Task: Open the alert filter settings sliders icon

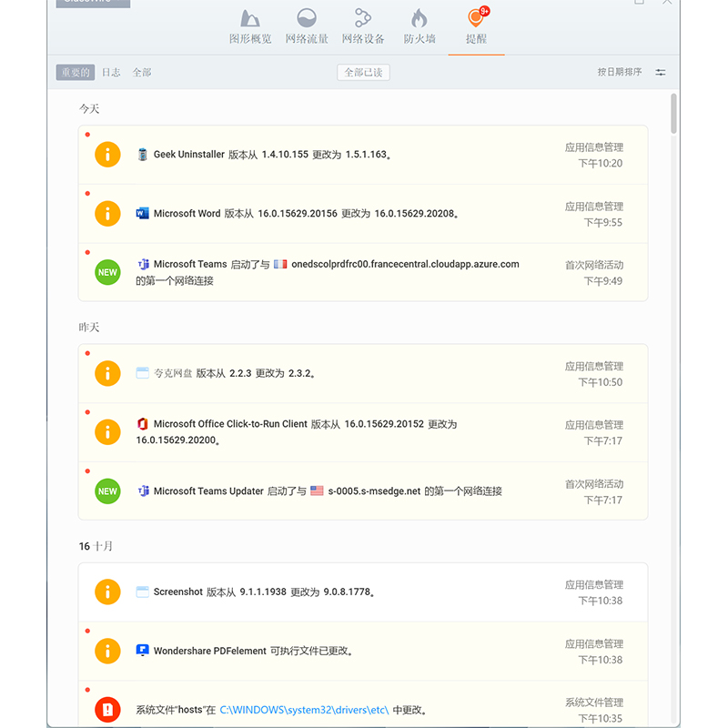Action: tap(661, 72)
